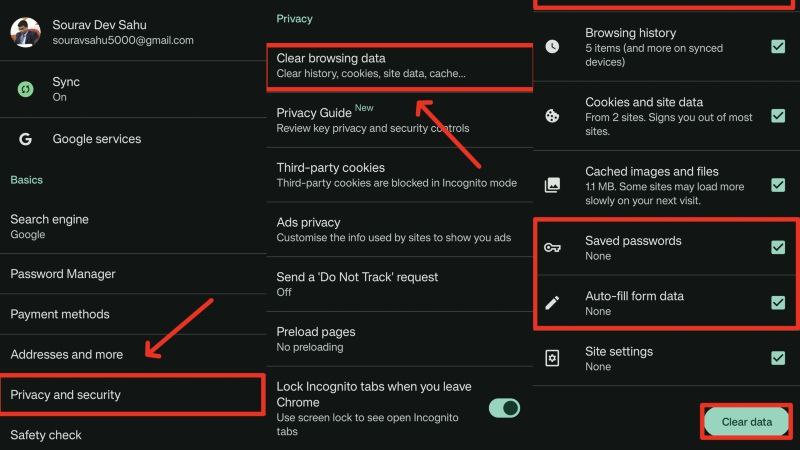800x450 pixels.
Task: Uncheck the Site settings checkbox
Action: pyautogui.click(x=778, y=358)
